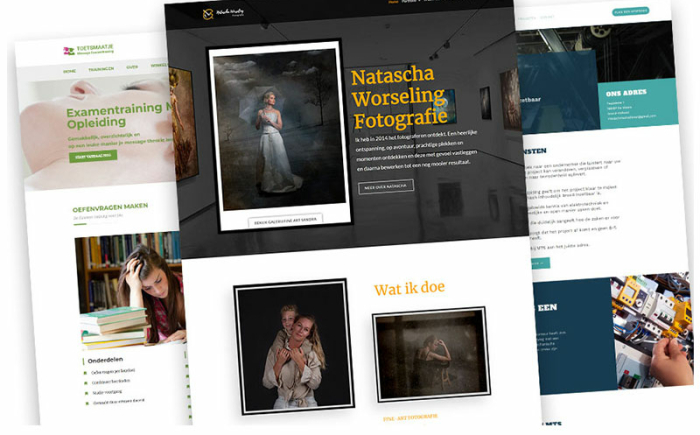Screen dimensions: 700x435
Task: Click the first bullet item under Onderdelen
Action: [x=113, y=372]
